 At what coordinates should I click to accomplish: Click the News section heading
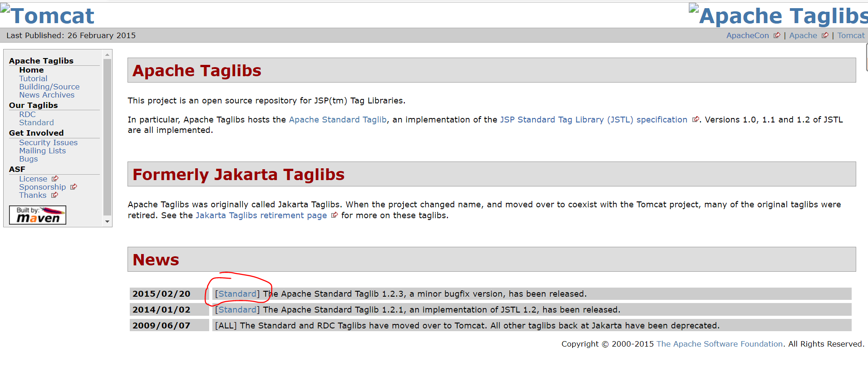pyautogui.click(x=156, y=260)
